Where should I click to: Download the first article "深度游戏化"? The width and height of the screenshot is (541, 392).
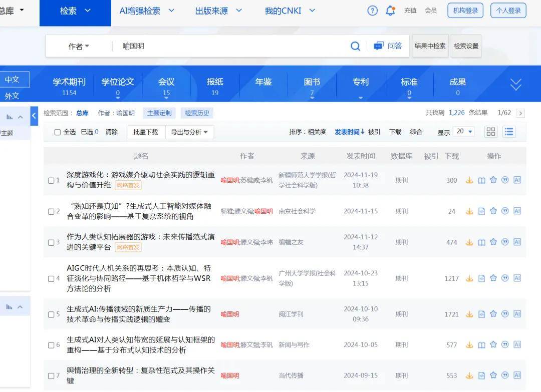(x=469, y=180)
